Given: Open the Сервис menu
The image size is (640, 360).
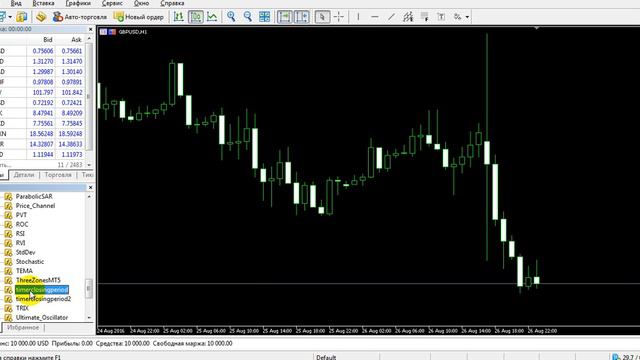Looking at the screenshot, I should (112, 3).
